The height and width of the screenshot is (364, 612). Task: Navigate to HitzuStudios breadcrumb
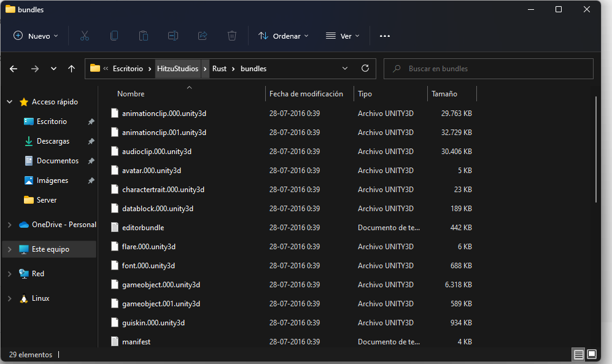pyautogui.click(x=177, y=69)
